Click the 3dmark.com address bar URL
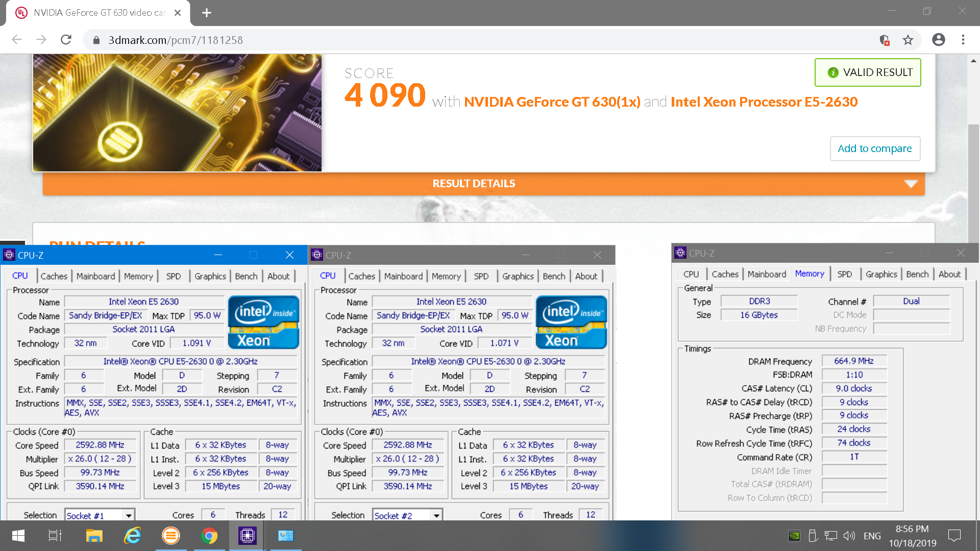Image resolution: width=980 pixels, height=551 pixels. 176,40
